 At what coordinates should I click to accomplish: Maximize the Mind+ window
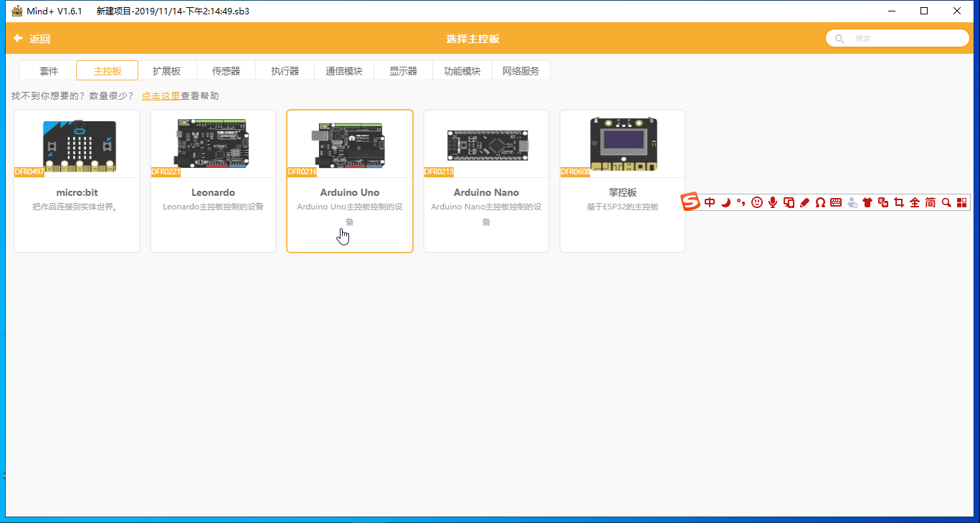pos(924,11)
